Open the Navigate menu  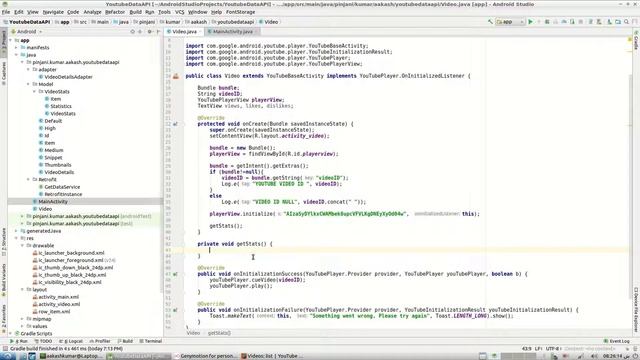click(53, 12)
